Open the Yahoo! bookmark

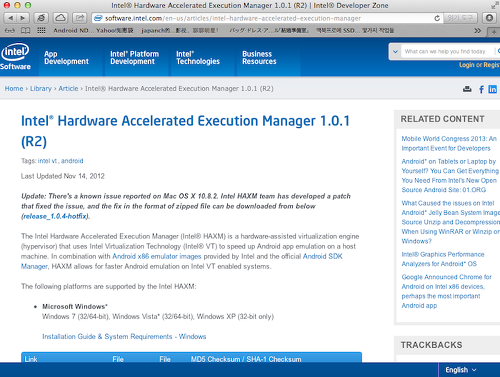pos(115,31)
